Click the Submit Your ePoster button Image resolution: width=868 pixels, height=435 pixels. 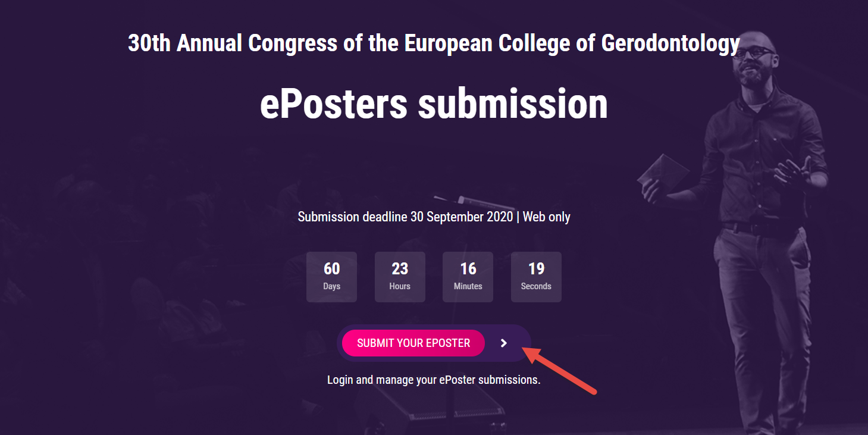413,343
